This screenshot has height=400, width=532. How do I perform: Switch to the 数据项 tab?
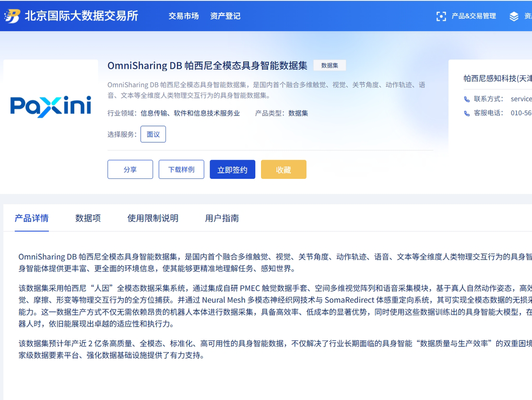click(x=88, y=218)
